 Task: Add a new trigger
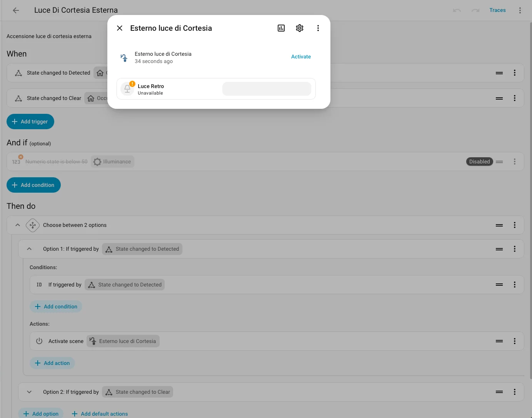tap(30, 122)
